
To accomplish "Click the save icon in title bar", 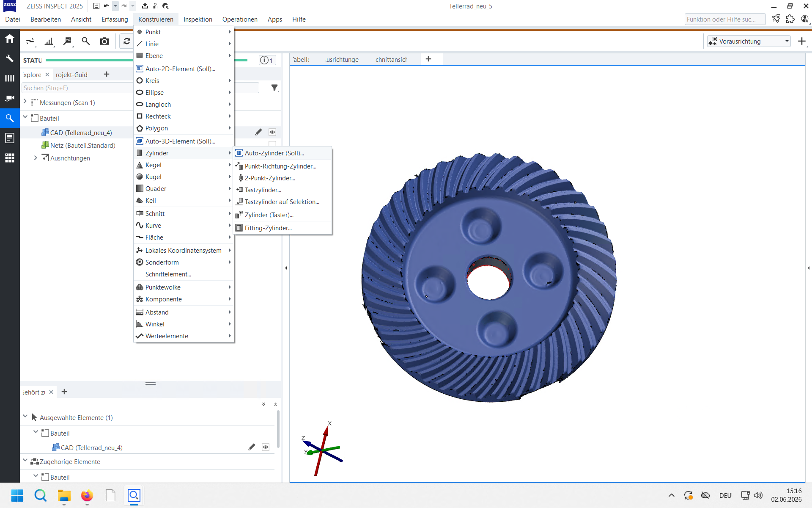I will (x=96, y=6).
